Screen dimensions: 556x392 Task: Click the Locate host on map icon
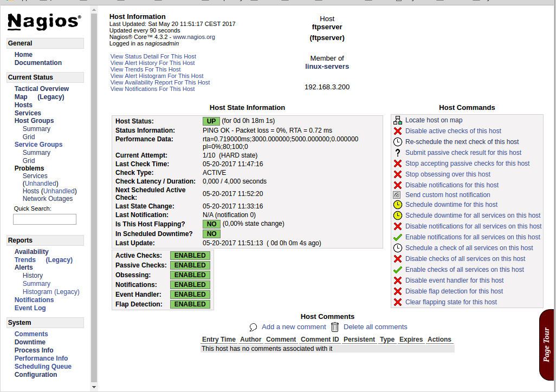[398, 120]
